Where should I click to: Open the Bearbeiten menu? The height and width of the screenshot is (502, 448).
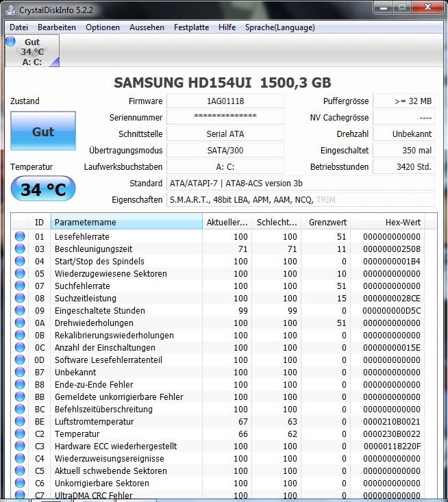point(57,27)
